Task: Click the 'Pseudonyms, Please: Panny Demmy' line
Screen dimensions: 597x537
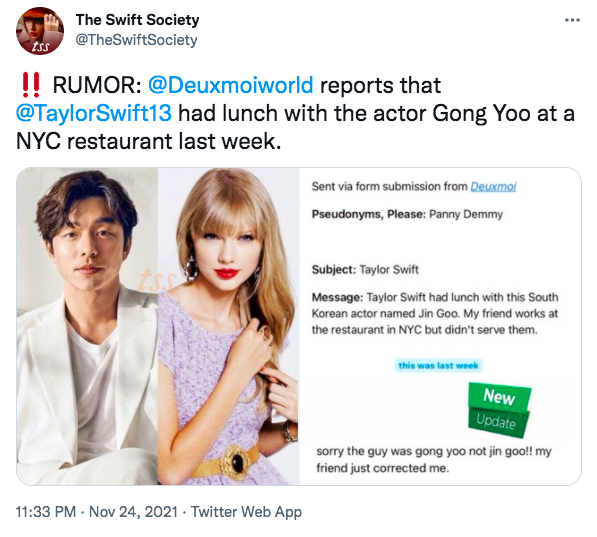Action: [407, 214]
